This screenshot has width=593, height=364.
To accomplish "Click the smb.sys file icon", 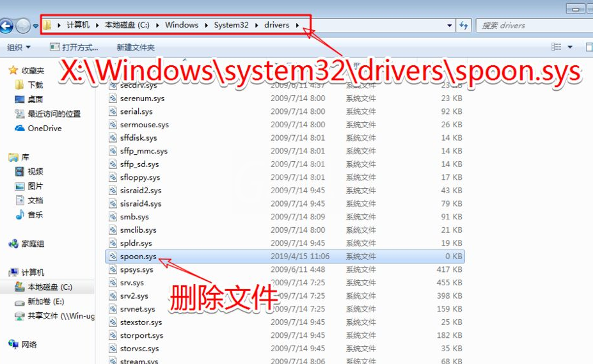I will (x=113, y=217).
